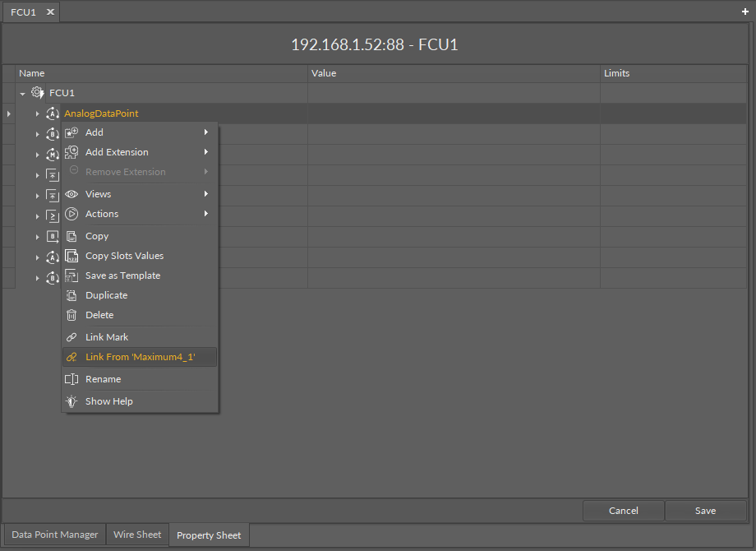
Task: Expand the AnalogDataPoint tree row
Action: point(37,113)
